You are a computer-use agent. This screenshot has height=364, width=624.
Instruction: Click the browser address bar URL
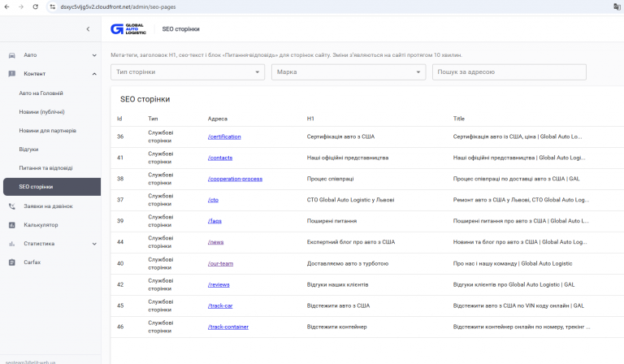pos(118,6)
